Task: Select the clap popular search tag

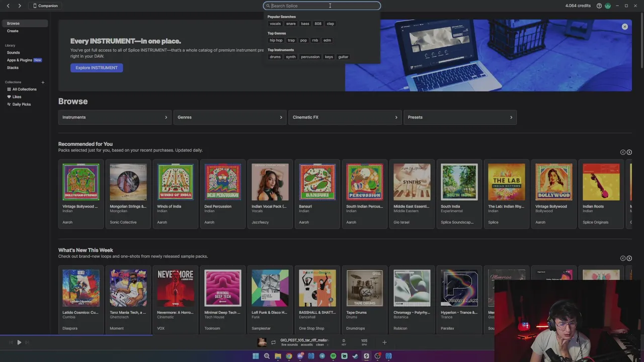Action: click(330, 24)
